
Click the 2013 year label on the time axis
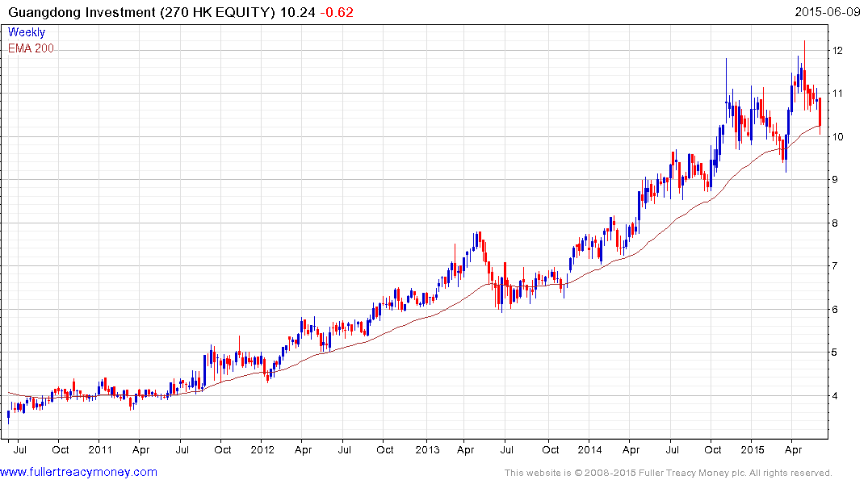427,449
